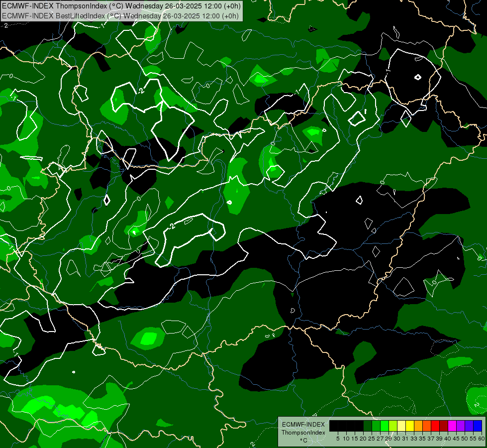Select the bright green 27-29 legend swatch

click(x=385, y=426)
